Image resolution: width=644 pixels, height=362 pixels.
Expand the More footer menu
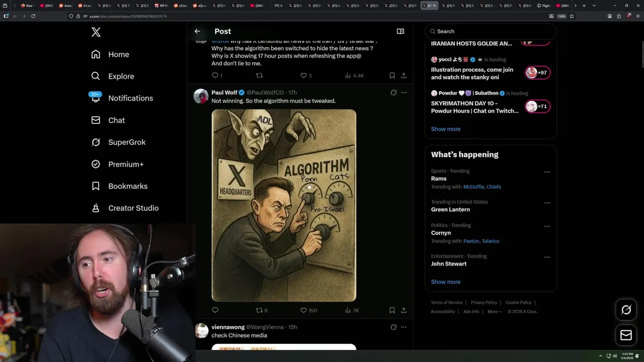495,312
